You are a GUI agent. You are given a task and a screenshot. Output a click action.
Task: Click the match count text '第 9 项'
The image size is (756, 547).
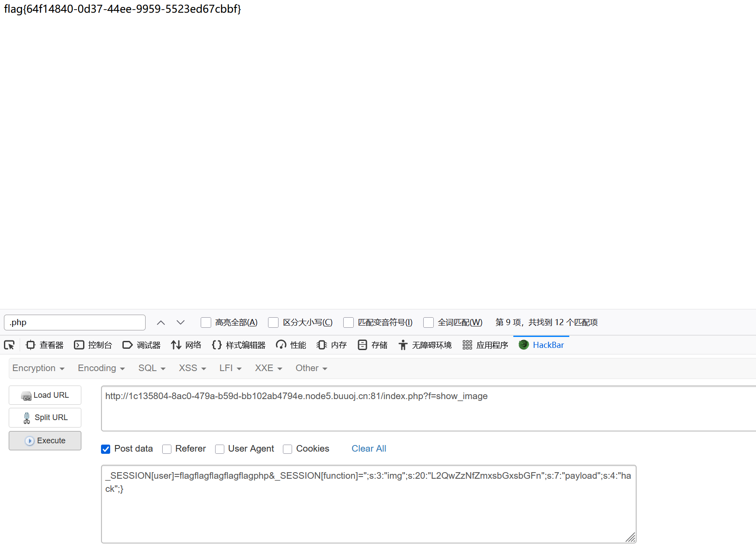point(509,323)
